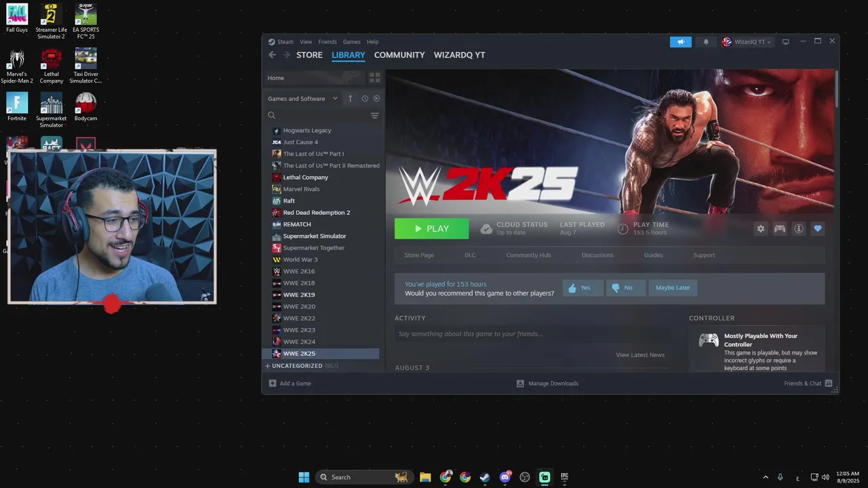Expand the Games and Software filter dropdown
This screenshot has height=488, width=868.
pyautogui.click(x=302, y=98)
